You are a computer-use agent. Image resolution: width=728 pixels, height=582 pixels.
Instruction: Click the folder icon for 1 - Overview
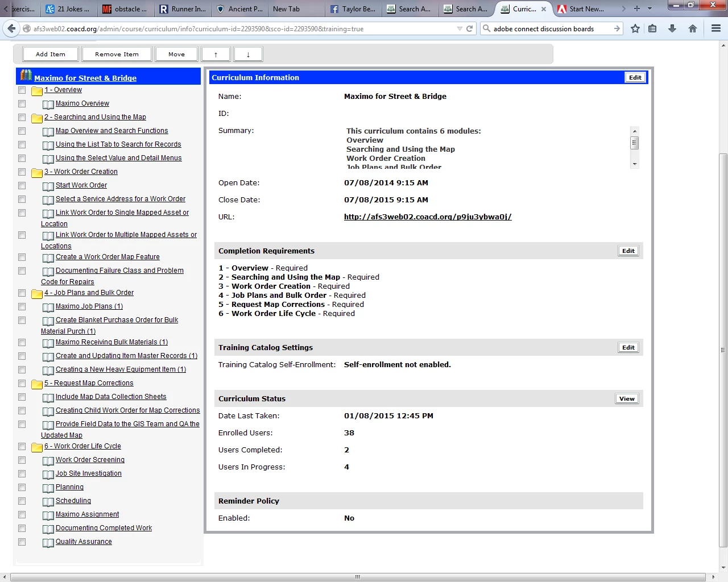(37, 91)
